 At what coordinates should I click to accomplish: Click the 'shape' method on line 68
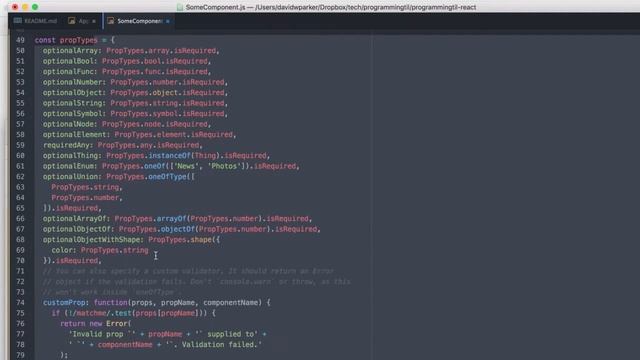coord(201,240)
